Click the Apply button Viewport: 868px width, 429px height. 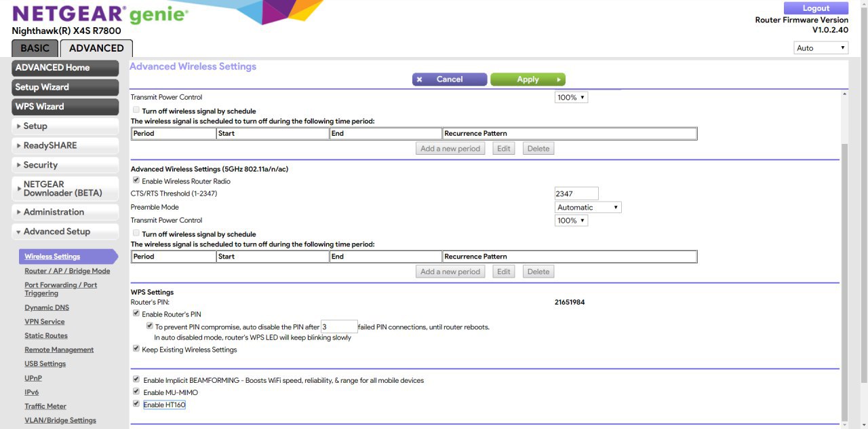click(528, 79)
